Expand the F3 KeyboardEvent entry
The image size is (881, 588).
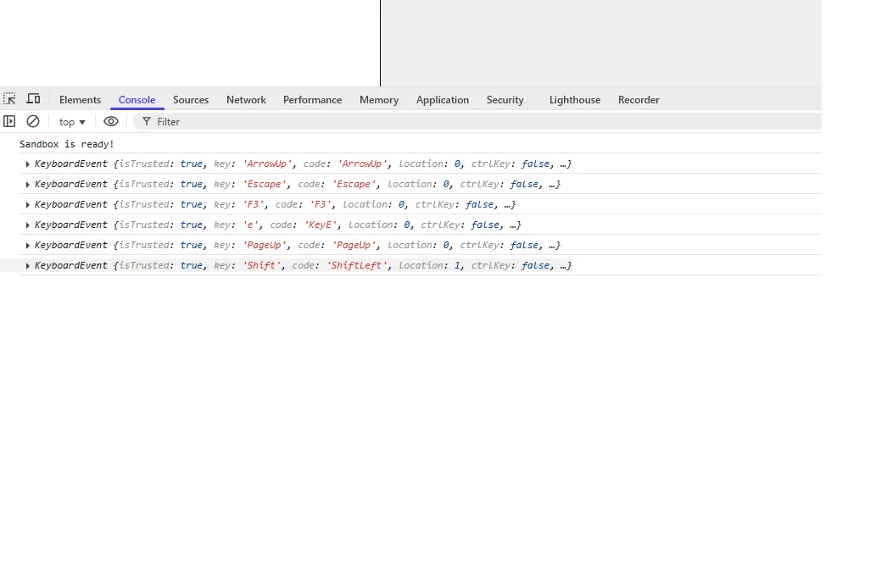tap(27, 204)
